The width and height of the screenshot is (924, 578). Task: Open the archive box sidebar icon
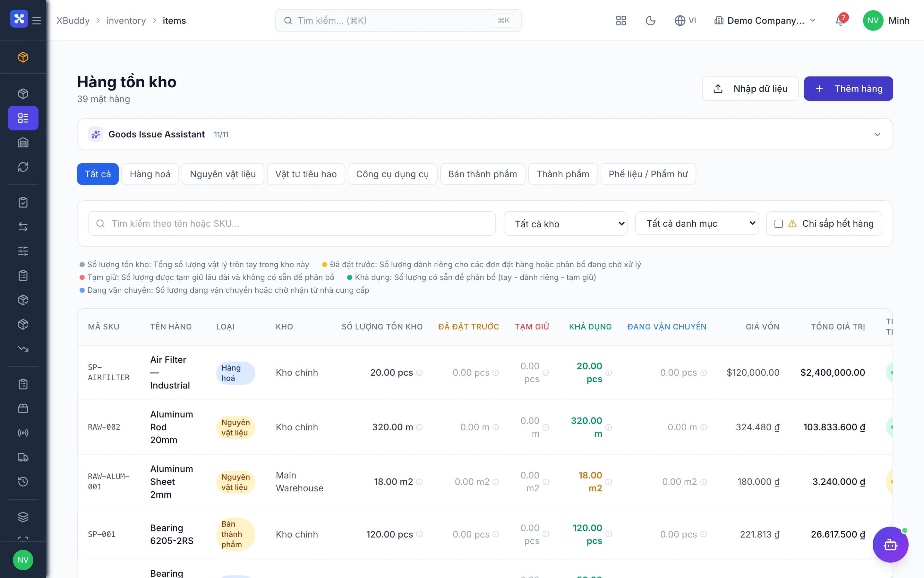[23, 408]
